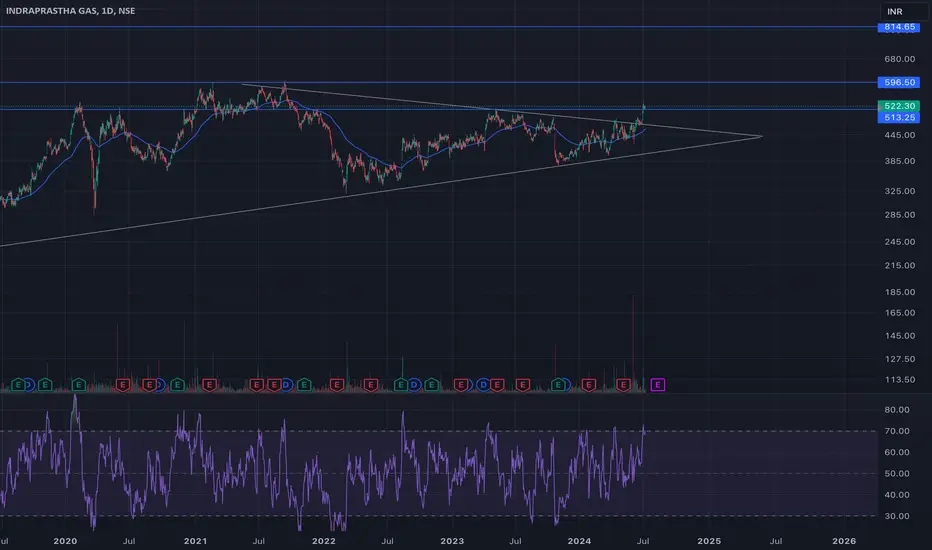Viewport: 932px width, 550px height.
Task: Click the green earnings marker just before 2022
Action: [304, 385]
